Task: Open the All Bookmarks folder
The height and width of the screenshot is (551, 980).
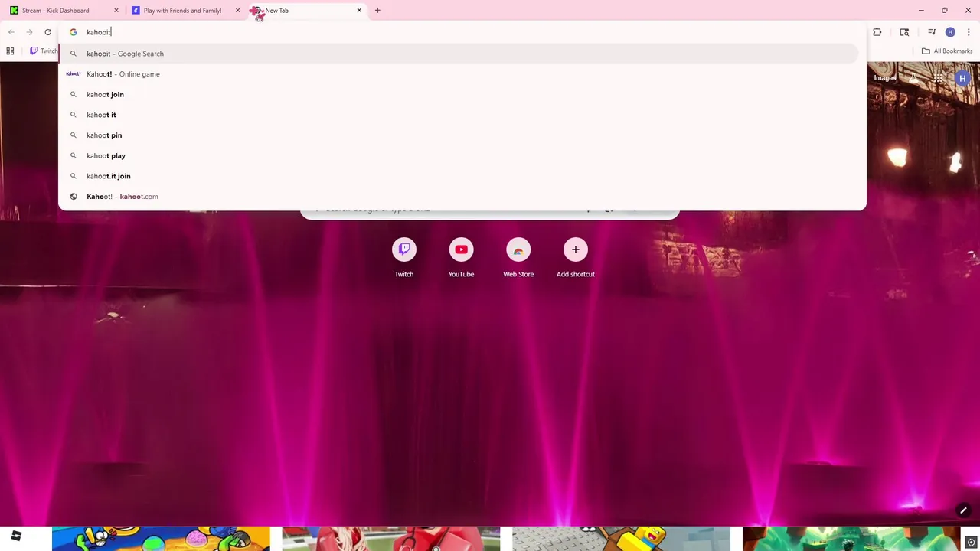Action: [x=947, y=51]
